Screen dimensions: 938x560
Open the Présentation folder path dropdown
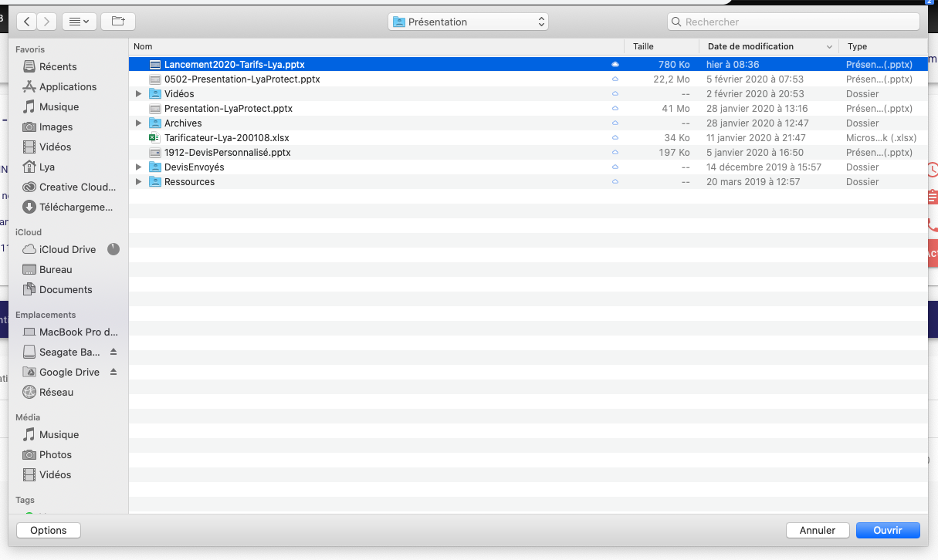[468, 22]
